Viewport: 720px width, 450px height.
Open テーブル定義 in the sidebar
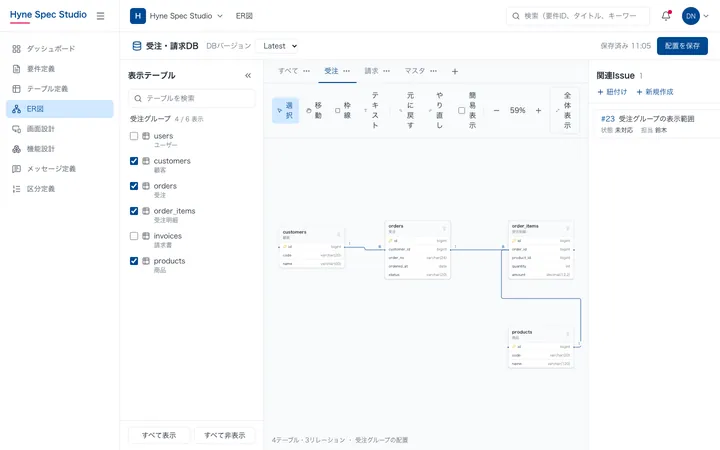click(60, 89)
